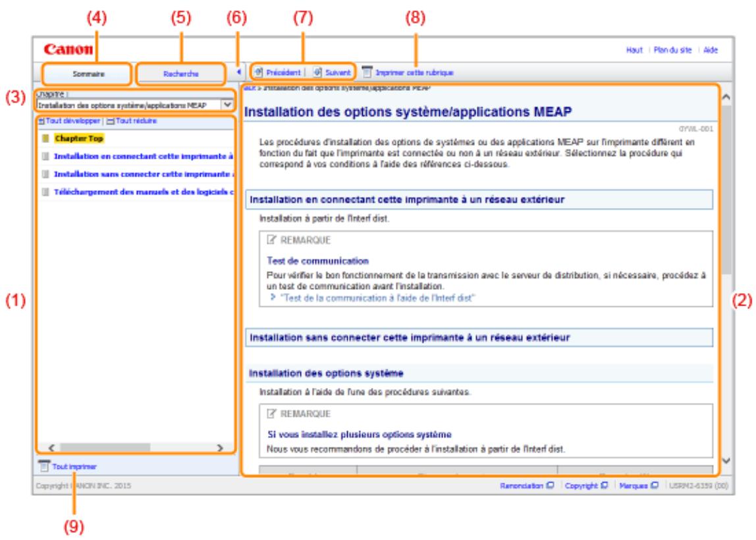Open the Renonciation link
The image size is (756, 540).
tap(521, 485)
